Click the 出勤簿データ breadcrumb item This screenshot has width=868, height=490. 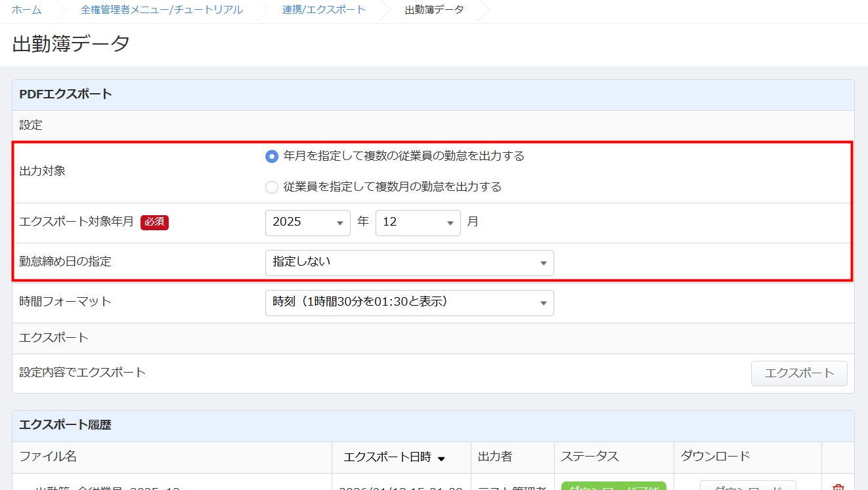434,10
